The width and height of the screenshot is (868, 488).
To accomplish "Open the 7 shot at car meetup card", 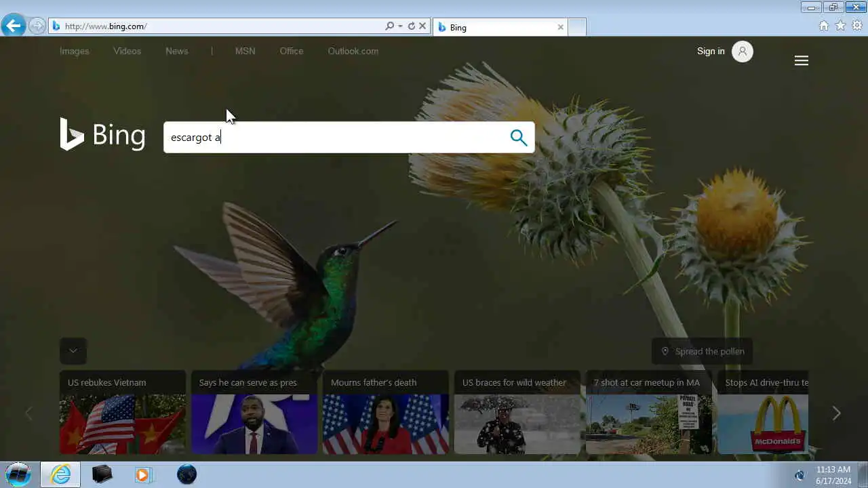I will pyautogui.click(x=649, y=412).
